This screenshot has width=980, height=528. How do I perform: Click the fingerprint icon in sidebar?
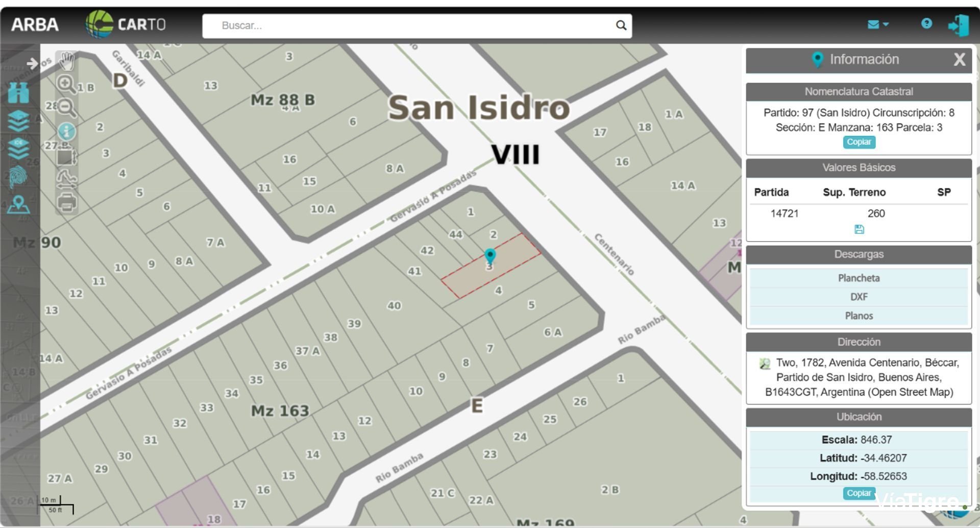[18, 177]
